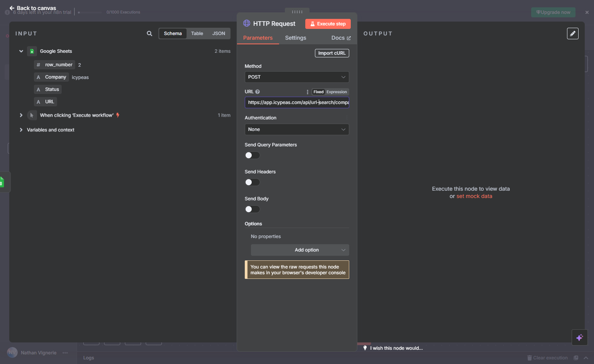This screenshot has width=594, height=364.
Task: Open the URL field three-dot options menu
Action: pyautogui.click(x=307, y=92)
